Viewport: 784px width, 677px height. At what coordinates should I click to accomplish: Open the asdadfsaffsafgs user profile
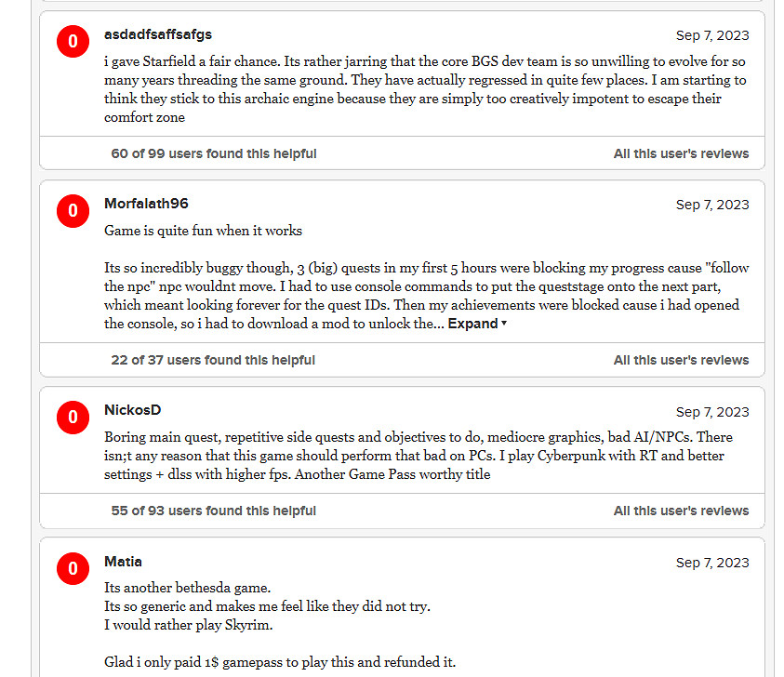158,34
